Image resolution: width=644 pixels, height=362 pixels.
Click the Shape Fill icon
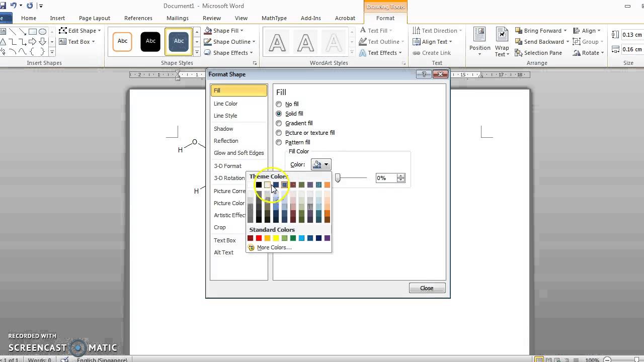208,30
